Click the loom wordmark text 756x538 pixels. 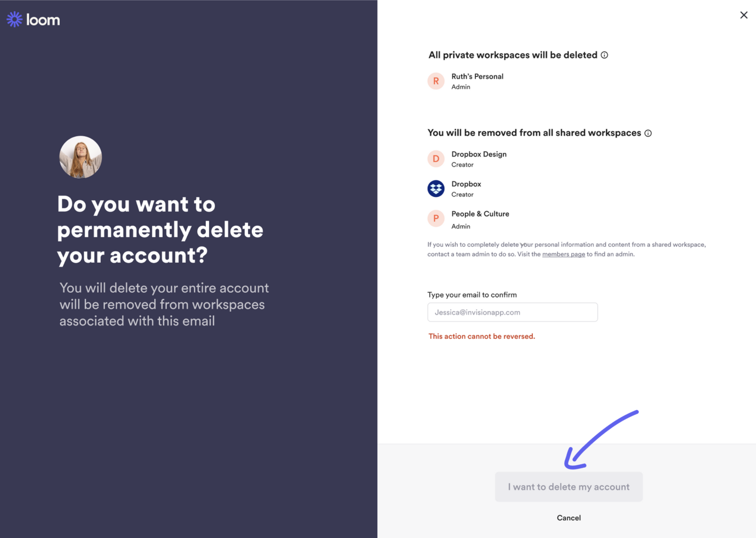click(43, 20)
